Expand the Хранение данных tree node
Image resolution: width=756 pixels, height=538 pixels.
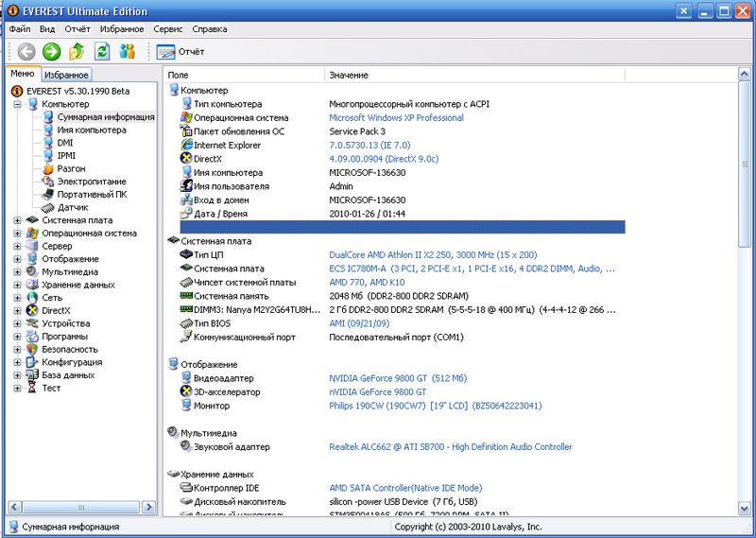pyautogui.click(x=18, y=285)
